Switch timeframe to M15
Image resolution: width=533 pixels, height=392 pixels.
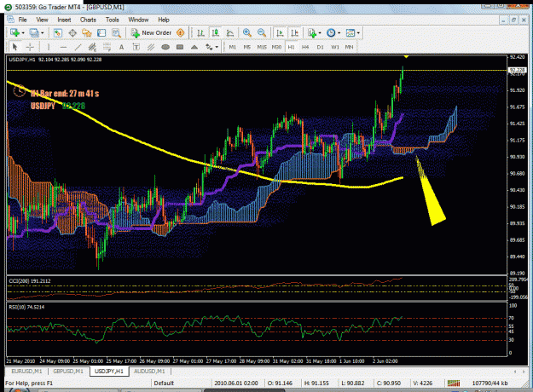point(262,47)
